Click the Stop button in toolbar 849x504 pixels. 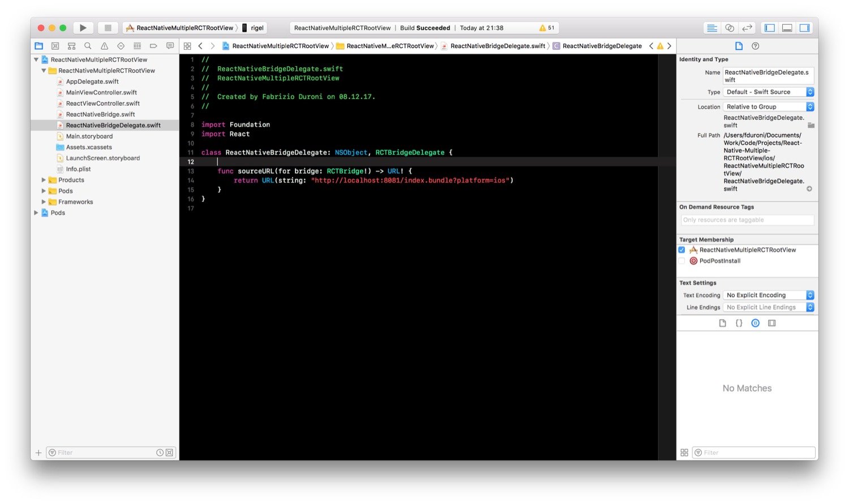coord(108,28)
